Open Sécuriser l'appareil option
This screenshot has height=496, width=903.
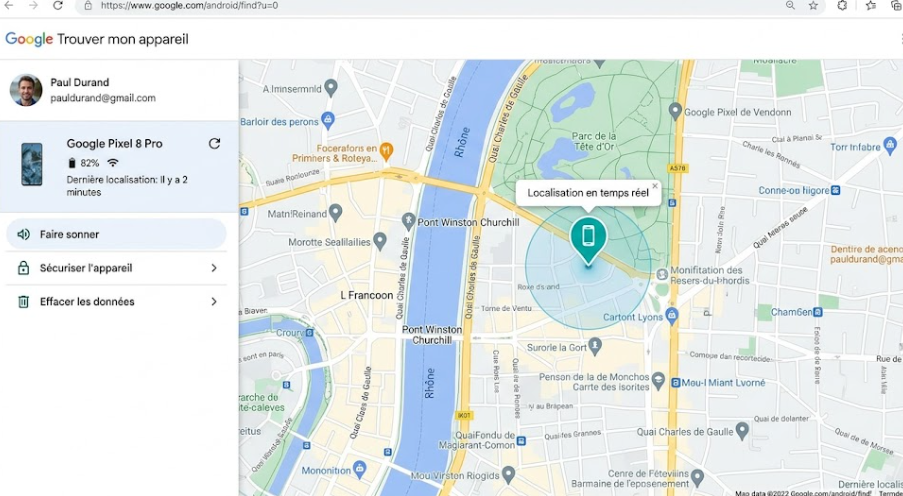pos(116,268)
